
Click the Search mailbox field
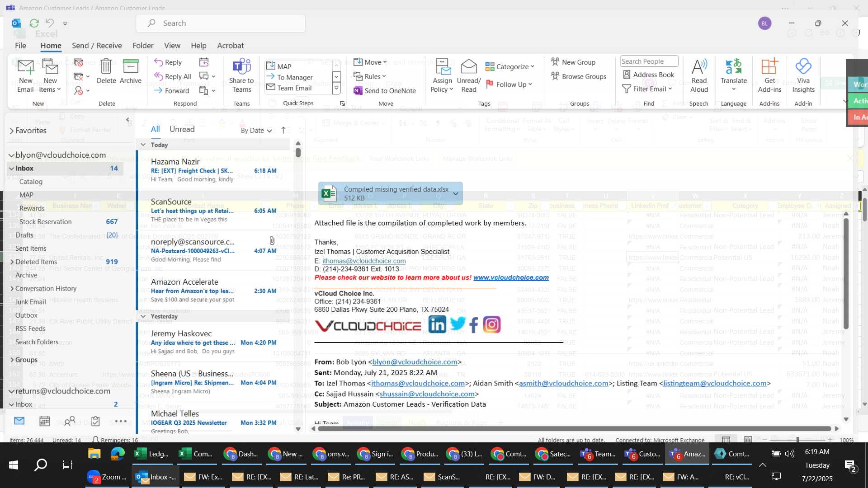(x=221, y=23)
